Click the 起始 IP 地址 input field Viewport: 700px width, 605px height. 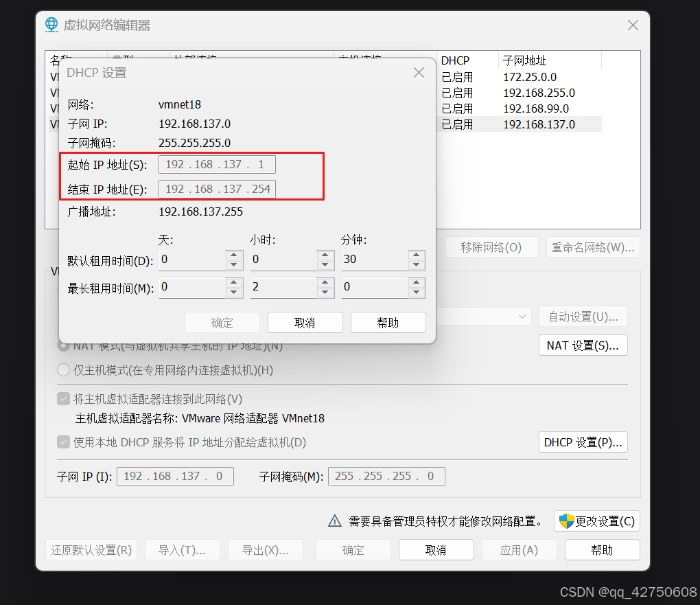[217, 164]
